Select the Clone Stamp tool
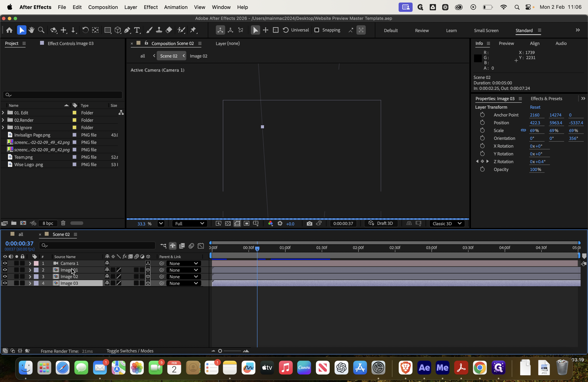Image resolution: width=588 pixels, height=382 pixels. pyautogui.click(x=159, y=30)
